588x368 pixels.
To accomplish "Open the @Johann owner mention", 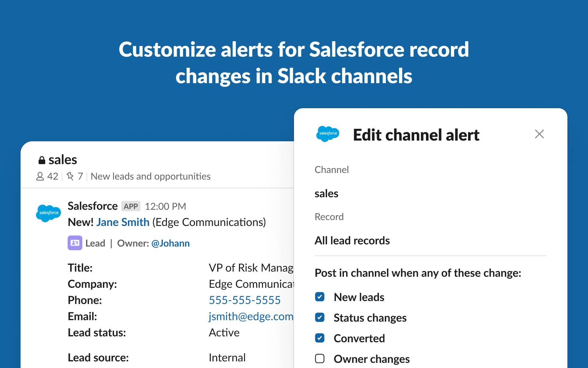I will point(171,243).
